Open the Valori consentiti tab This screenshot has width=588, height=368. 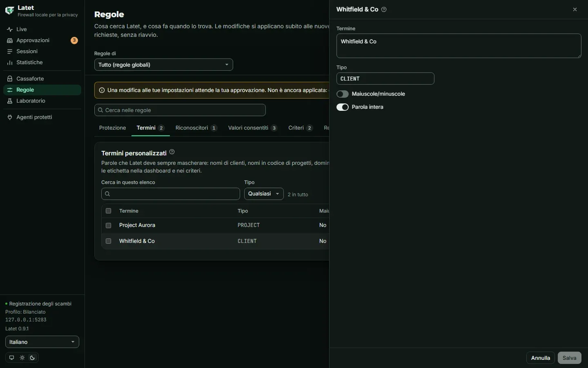point(253,128)
